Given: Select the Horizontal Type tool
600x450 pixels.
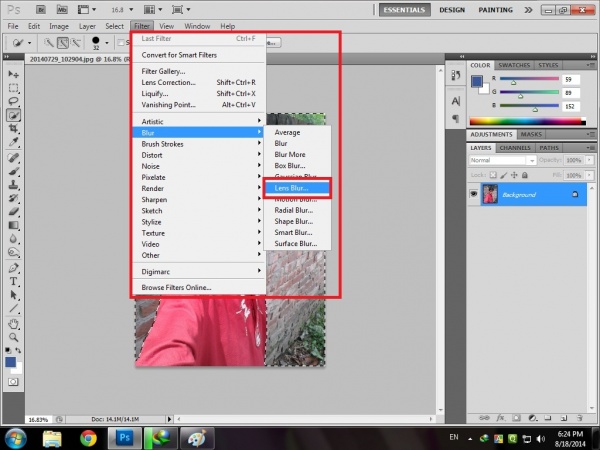Looking at the screenshot, I should [13, 281].
